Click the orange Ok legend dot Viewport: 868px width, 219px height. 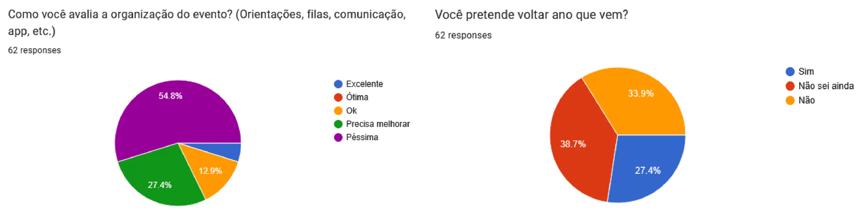[x=338, y=111]
